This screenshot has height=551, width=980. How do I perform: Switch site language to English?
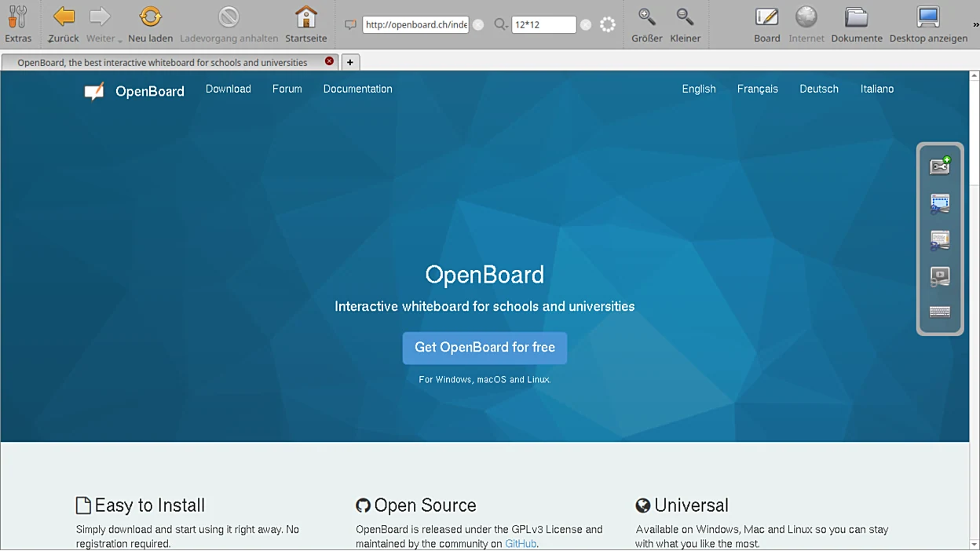[x=699, y=89]
